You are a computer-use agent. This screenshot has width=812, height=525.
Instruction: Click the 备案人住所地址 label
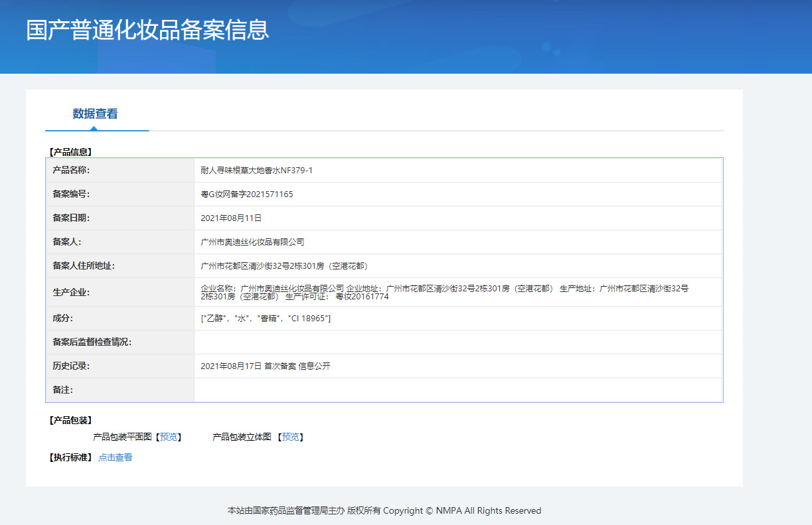coord(84,266)
